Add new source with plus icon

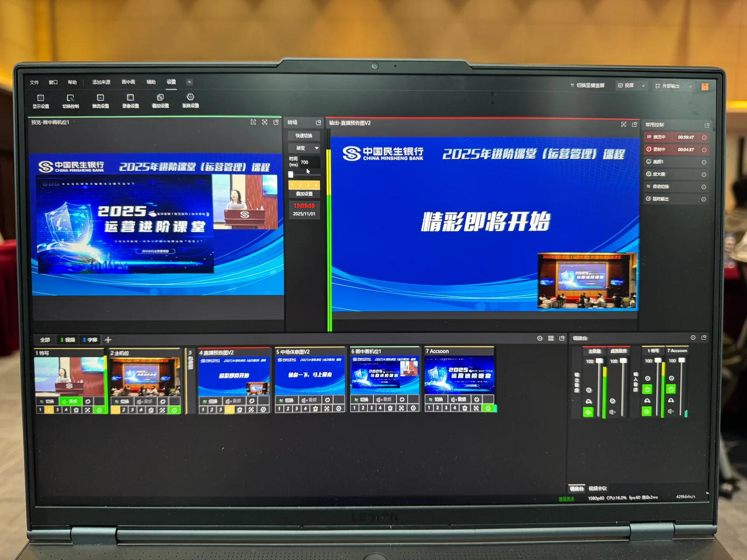[x=108, y=340]
